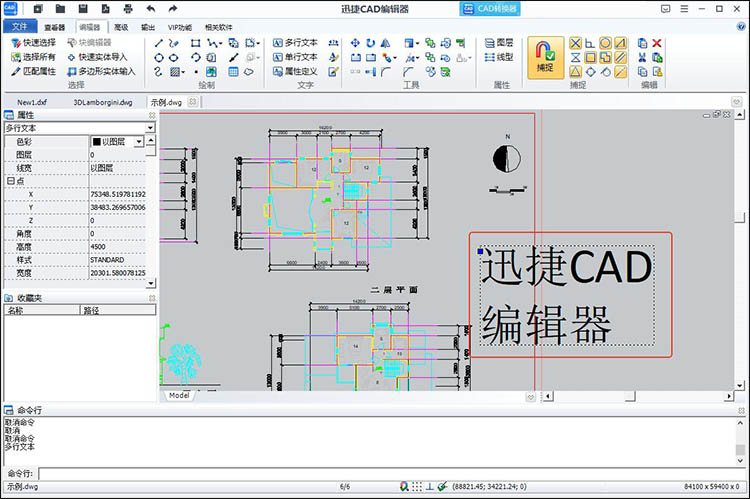Toggle the 捕捉 magnet snap button
Viewport: 750px width, 499px height.
[x=545, y=57]
